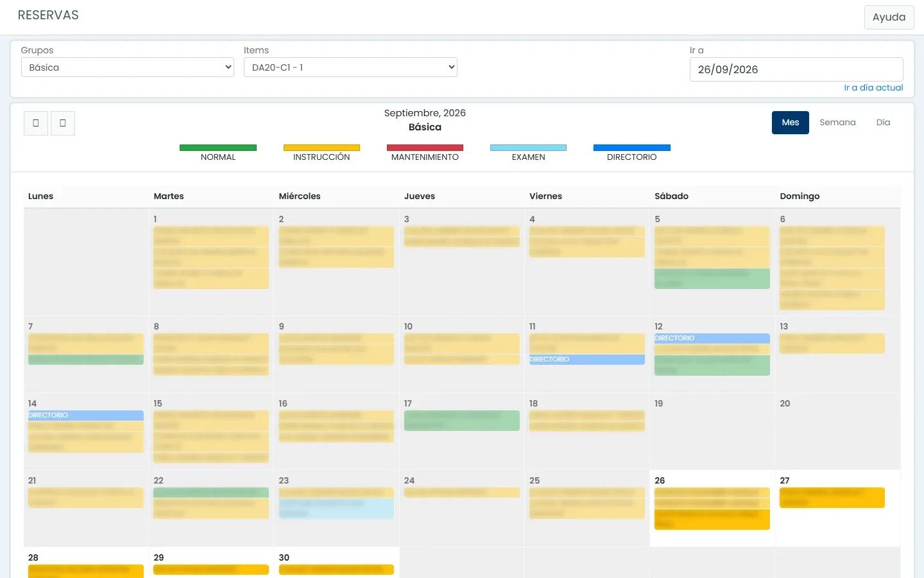Select the day number 26 in the calendar

point(660,480)
